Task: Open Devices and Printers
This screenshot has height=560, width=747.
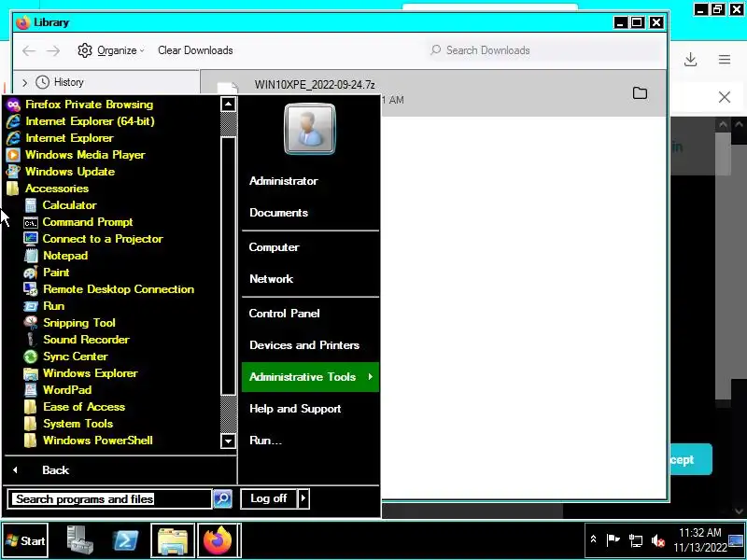Action: 304,345
